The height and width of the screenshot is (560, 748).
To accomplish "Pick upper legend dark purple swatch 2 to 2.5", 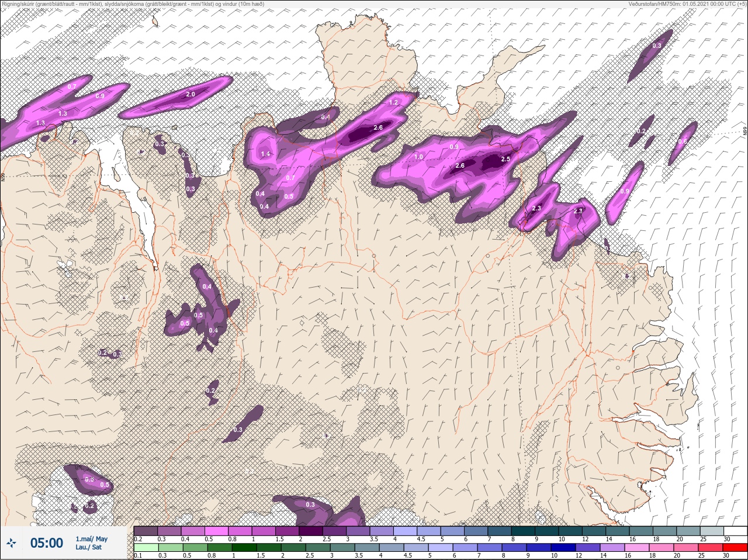I will tap(311, 531).
